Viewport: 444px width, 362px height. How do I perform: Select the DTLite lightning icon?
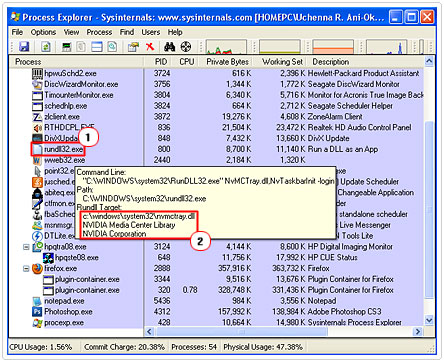(x=37, y=236)
